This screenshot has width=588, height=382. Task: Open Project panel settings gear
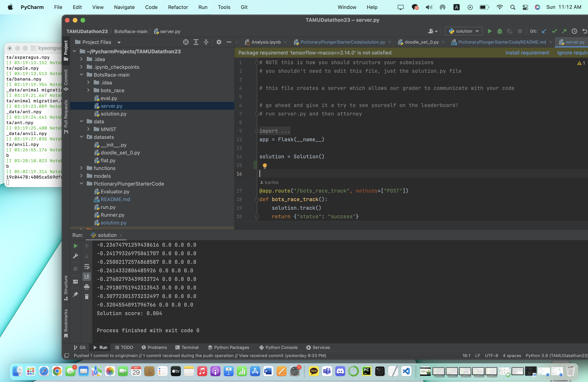(219, 42)
